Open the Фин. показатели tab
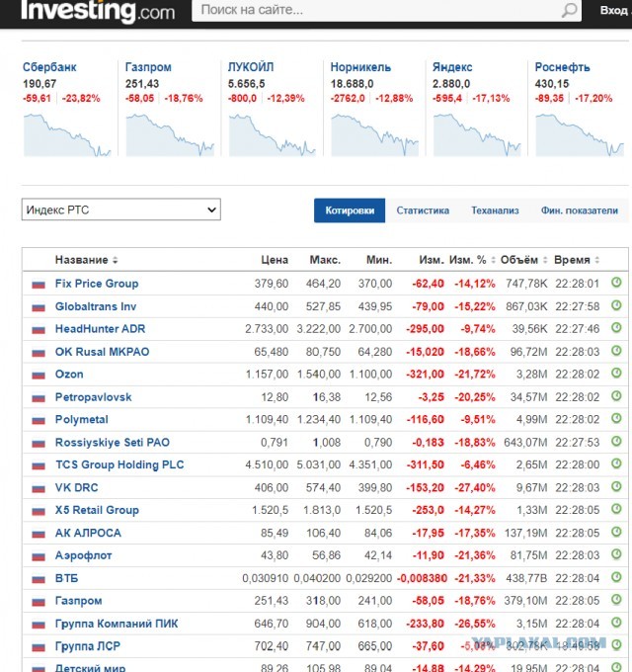 click(x=580, y=210)
